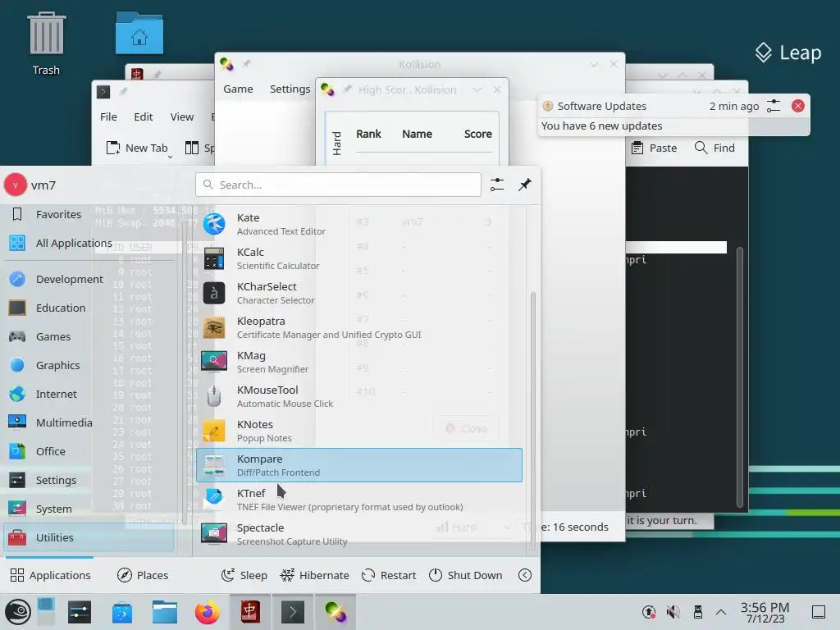Viewport: 840px width, 630px height.
Task: Open KCalc scientific calculator
Action: click(x=359, y=258)
